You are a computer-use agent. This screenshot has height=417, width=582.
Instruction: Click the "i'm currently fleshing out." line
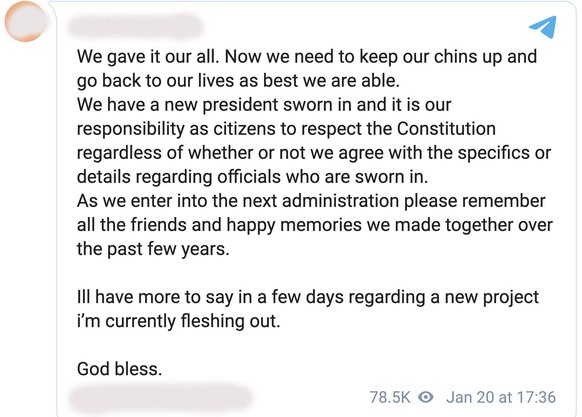[x=179, y=321]
